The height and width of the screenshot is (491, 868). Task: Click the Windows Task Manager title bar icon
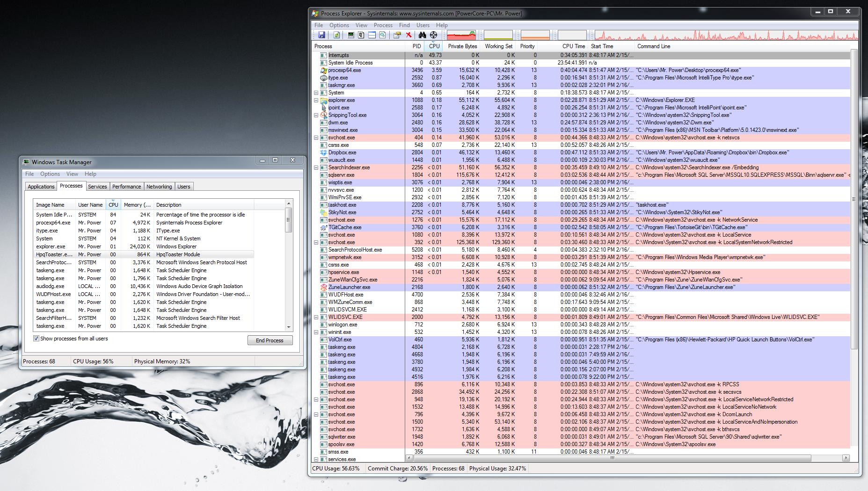tap(26, 162)
